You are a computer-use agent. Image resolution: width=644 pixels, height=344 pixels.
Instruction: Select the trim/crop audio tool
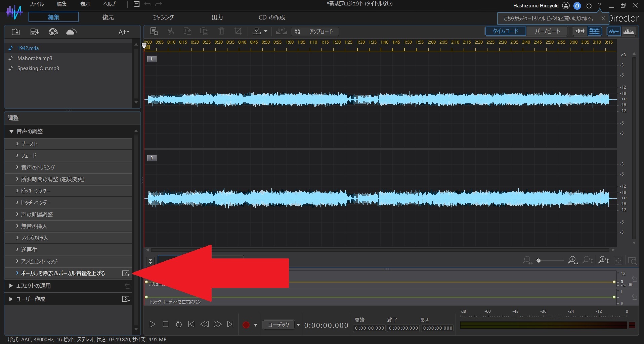[x=238, y=31]
